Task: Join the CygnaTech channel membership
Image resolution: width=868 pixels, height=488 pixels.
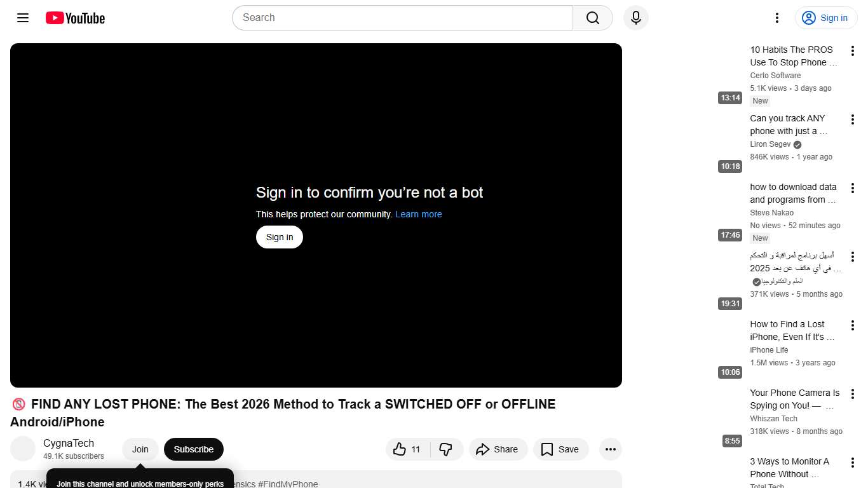Action: [140, 449]
